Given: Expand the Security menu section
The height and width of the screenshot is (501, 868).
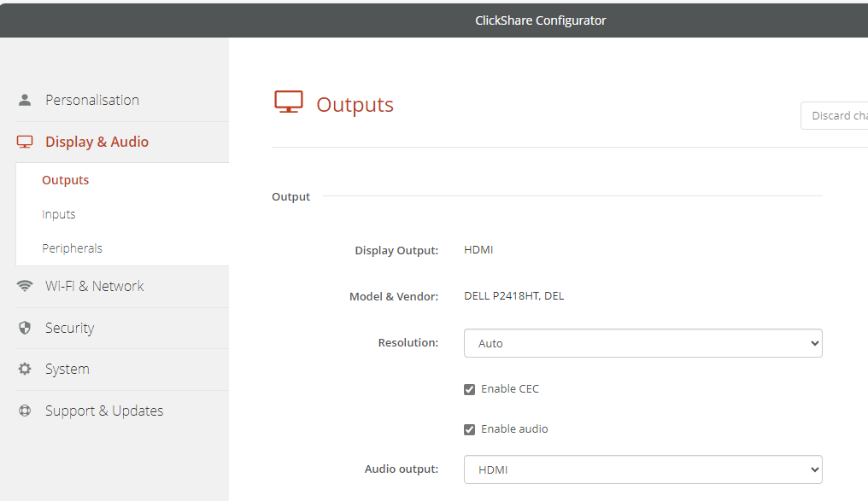Looking at the screenshot, I should pyautogui.click(x=69, y=328).
